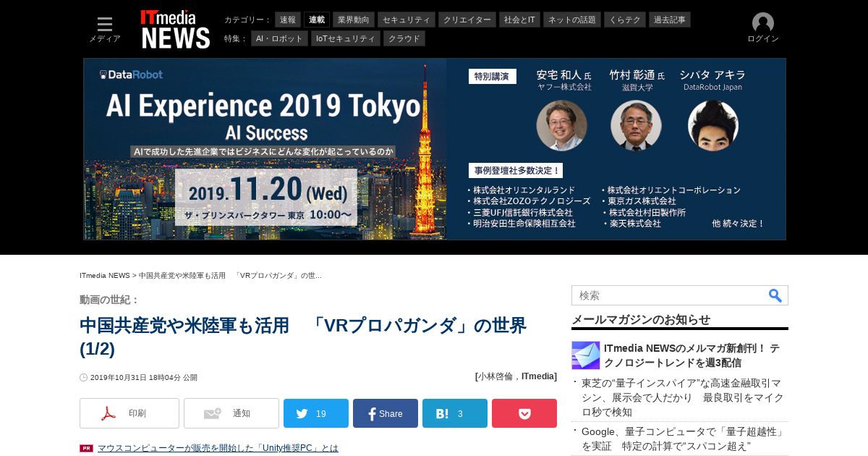Open the ネットの話題 category
This screenshot has width=868, height=456.
[x=572, y=20]
